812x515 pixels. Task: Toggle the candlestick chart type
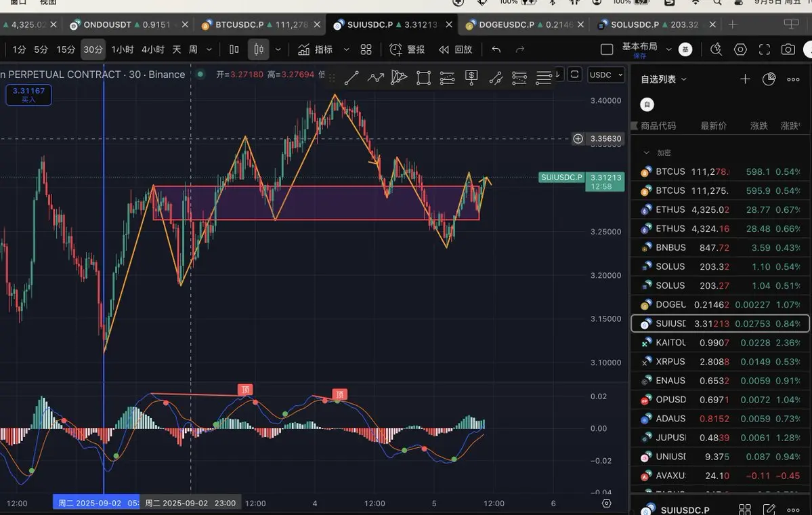click(259, 49)
